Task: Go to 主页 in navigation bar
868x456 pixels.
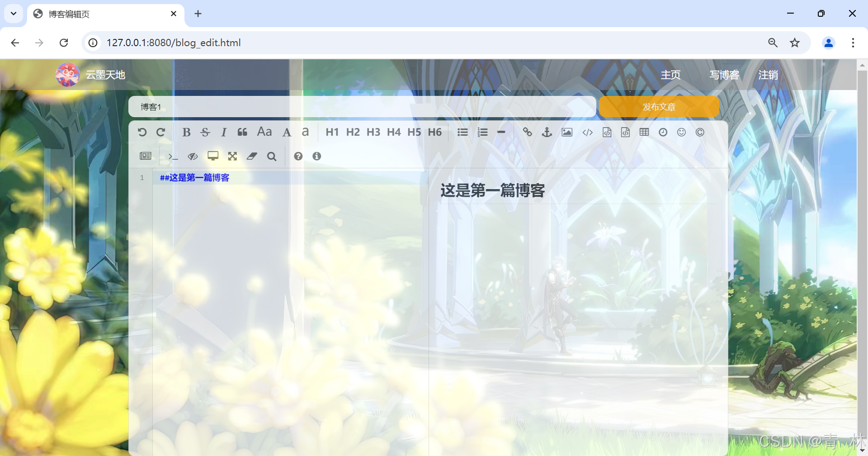Action: [670, 75]
